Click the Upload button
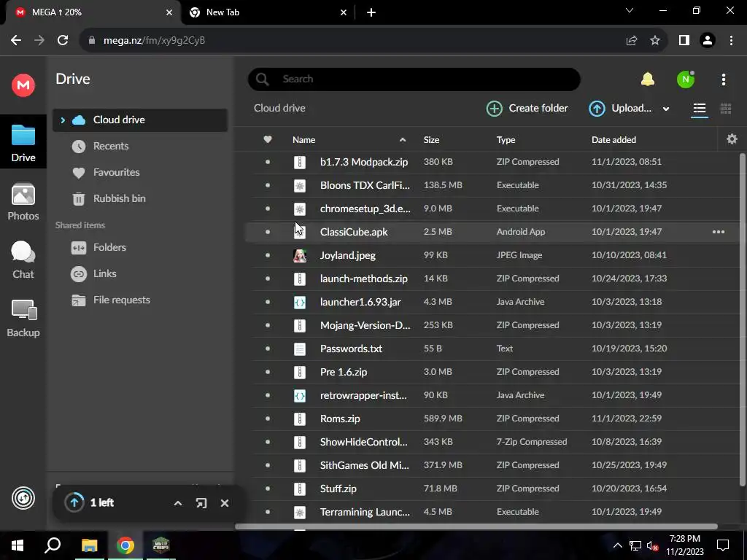 click(x=620, y=109)
